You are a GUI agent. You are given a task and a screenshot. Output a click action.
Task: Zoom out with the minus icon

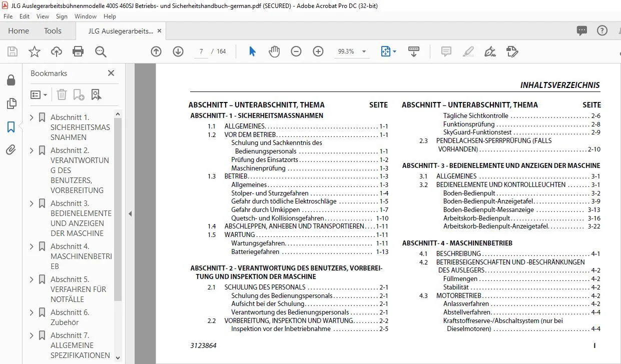click(x=296, y=51)
